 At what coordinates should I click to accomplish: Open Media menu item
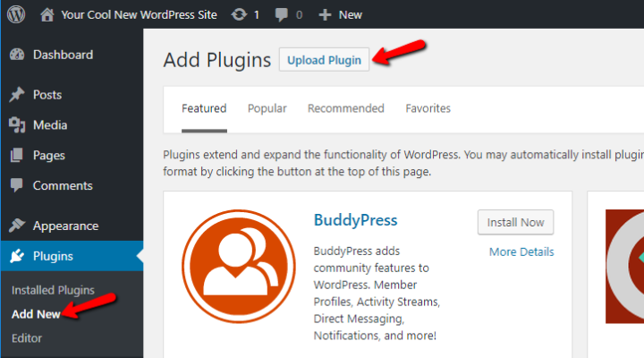(50, 125)
